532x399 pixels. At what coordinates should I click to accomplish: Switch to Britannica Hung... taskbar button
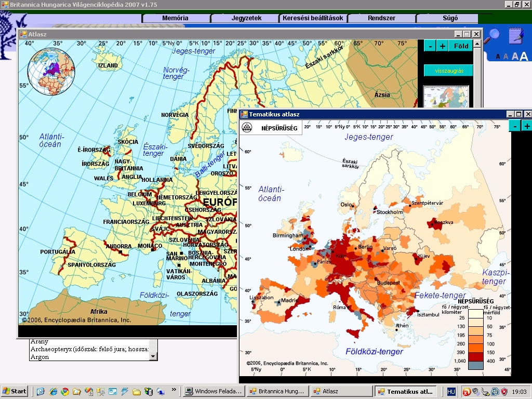(277, 391)
